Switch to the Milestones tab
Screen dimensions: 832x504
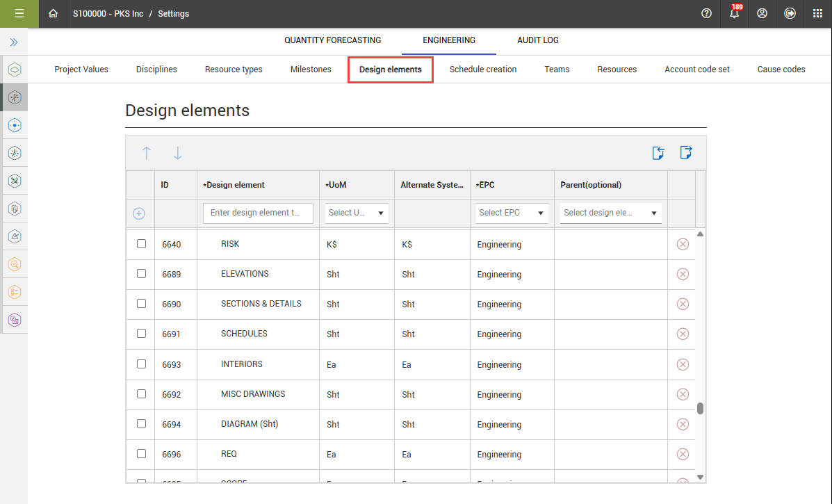coord(311,70)
